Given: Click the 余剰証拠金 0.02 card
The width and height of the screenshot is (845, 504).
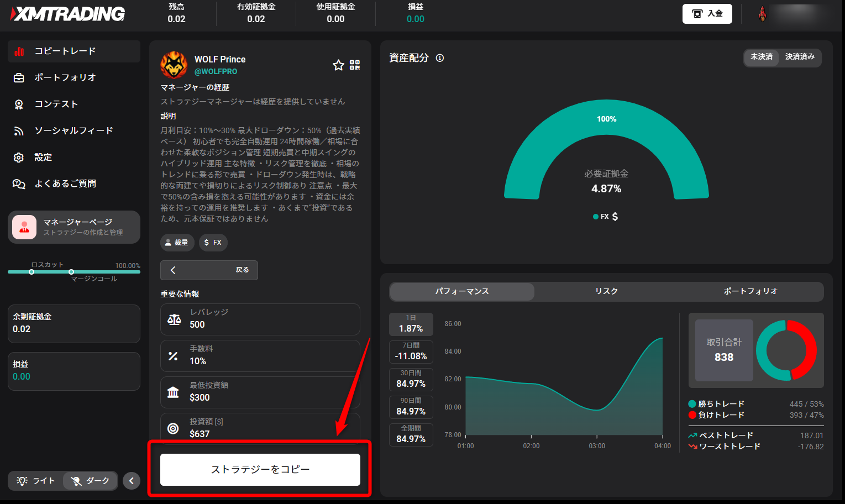Looking at the screenshot, I should tap(74, 324).
